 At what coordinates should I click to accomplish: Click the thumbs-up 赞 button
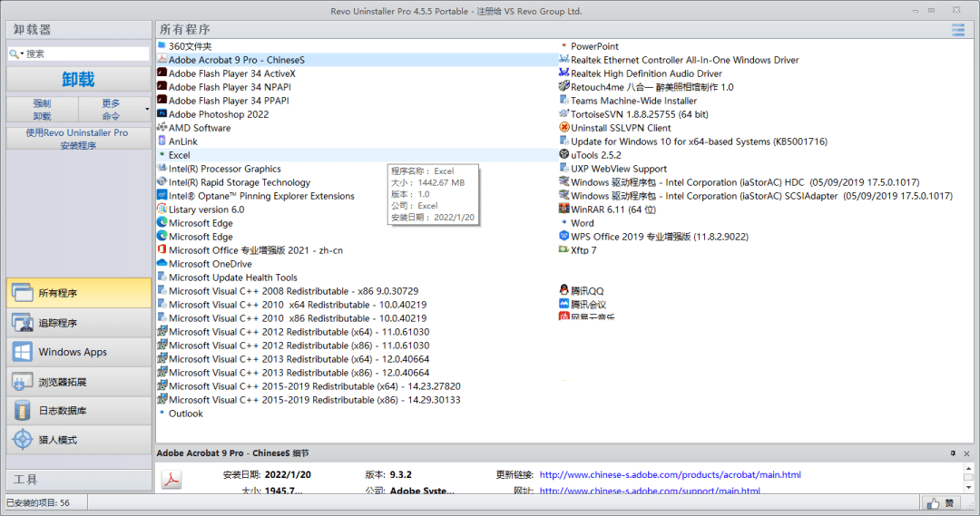click(942, 503)
